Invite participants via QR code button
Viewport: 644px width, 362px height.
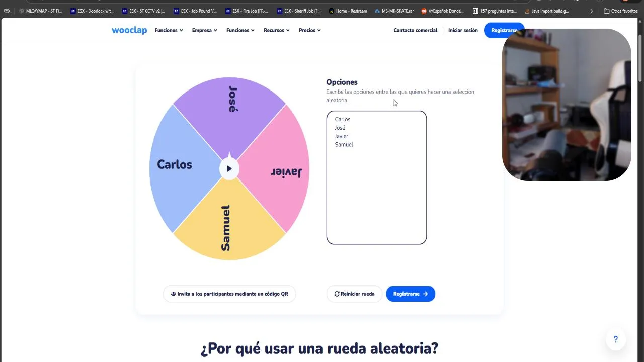coord(229,294)
